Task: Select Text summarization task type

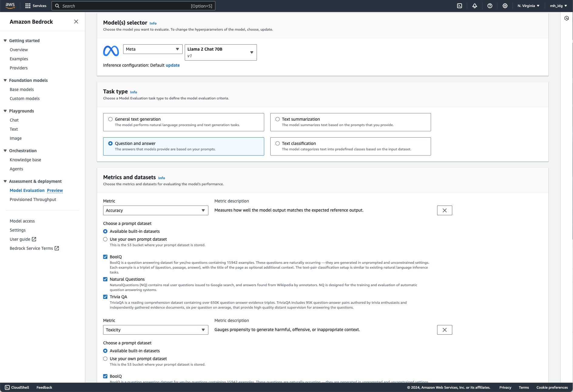Action: 350,122
